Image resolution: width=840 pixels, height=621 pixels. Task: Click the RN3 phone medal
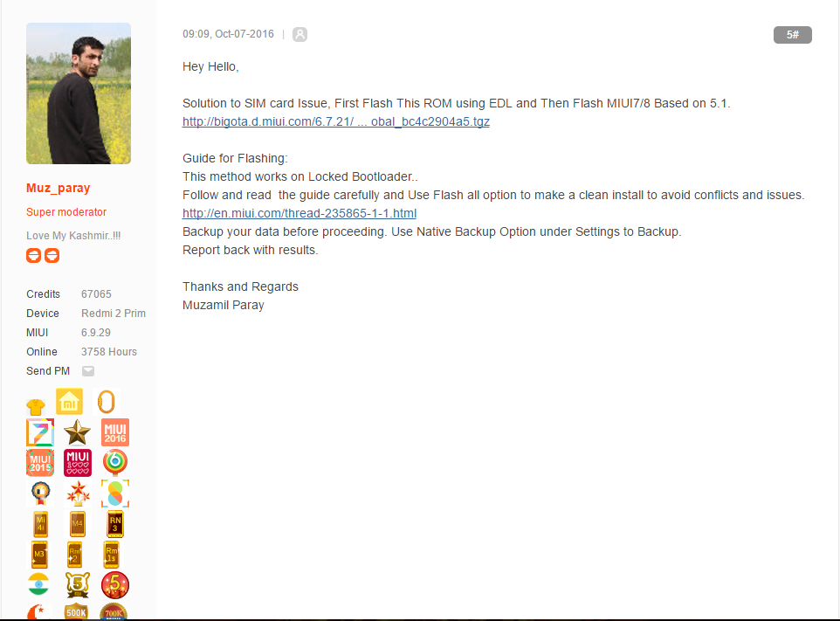[x=115, y=524]
